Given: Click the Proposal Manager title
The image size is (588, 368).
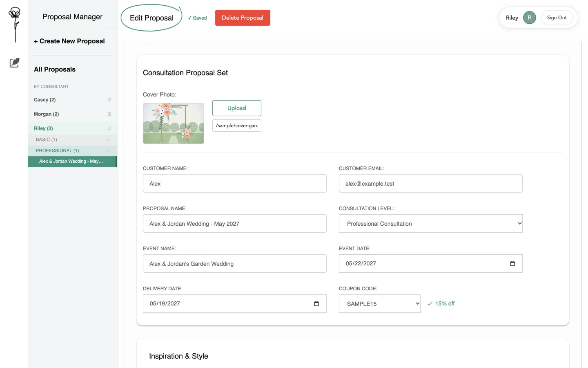Looking at the screenshot, I should click(x=72, y=17).
